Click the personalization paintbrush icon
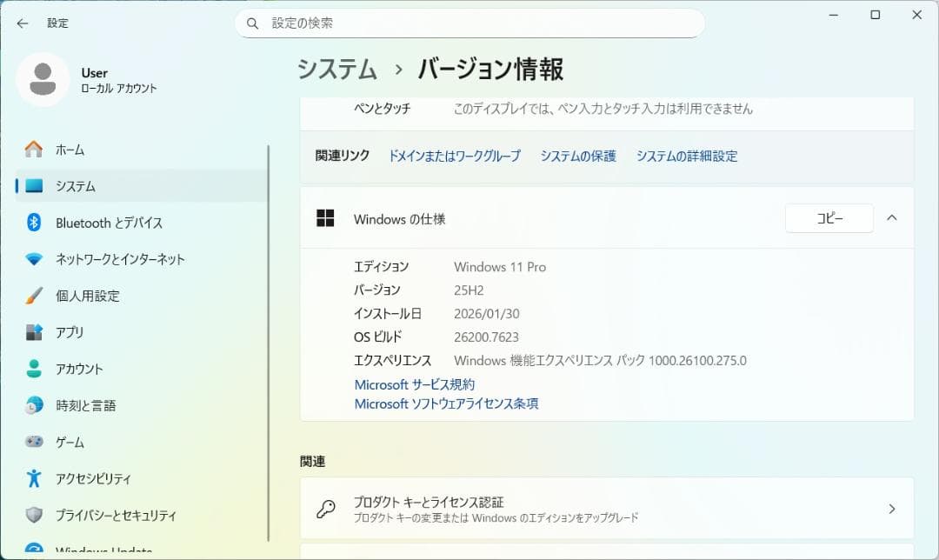This screenshot has height=560, width=939. tap(34, 296)
